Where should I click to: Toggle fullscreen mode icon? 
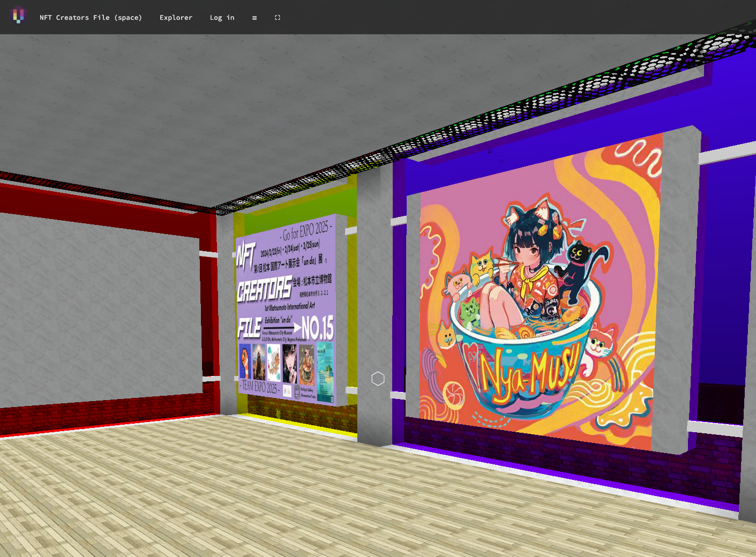click(x=278, y=18)
